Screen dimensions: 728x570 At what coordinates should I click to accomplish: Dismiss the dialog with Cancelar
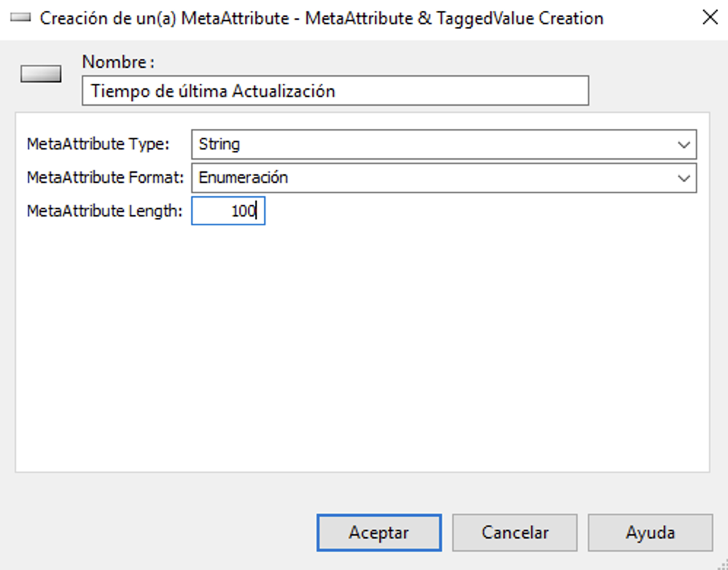(x=515, y=532)
